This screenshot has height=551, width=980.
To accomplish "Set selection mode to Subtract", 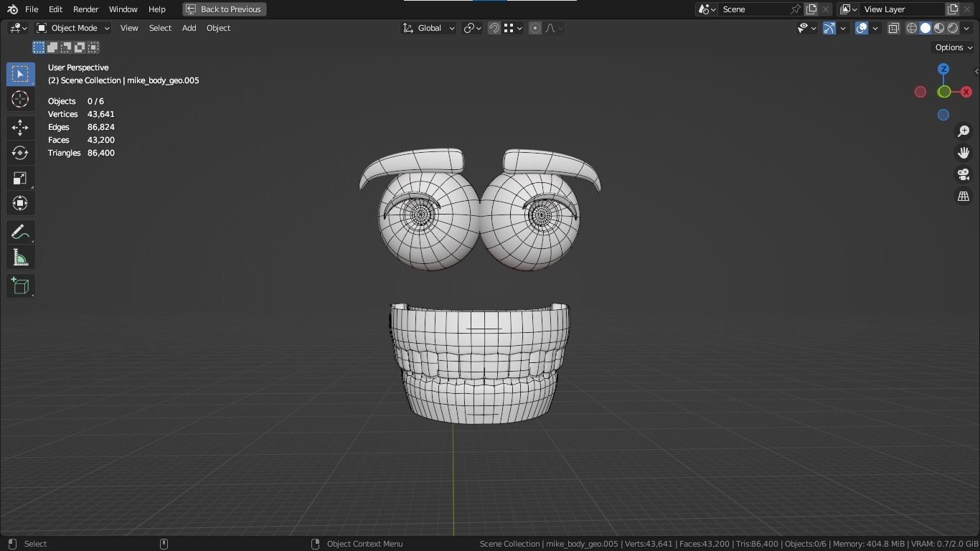I will 66,47.
